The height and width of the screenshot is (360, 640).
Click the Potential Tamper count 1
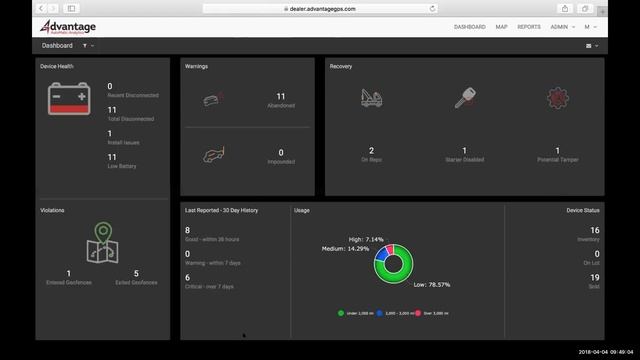(x=558, y=151)
